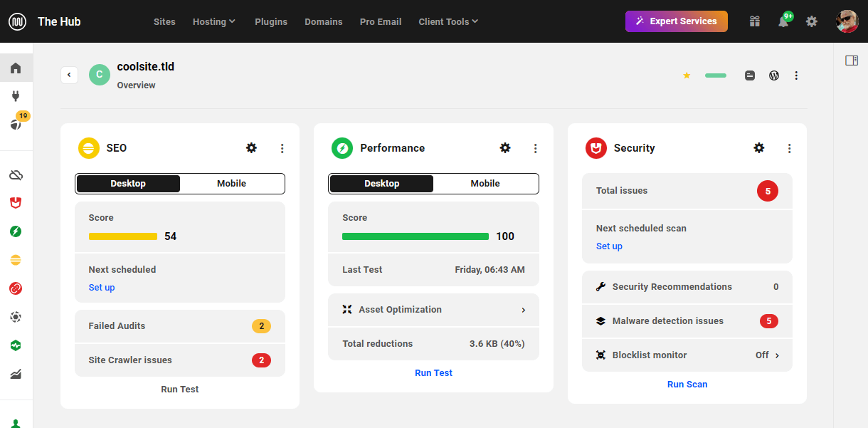868x428 pixels.
Task: Open the gift box icon
Action: 755,21
